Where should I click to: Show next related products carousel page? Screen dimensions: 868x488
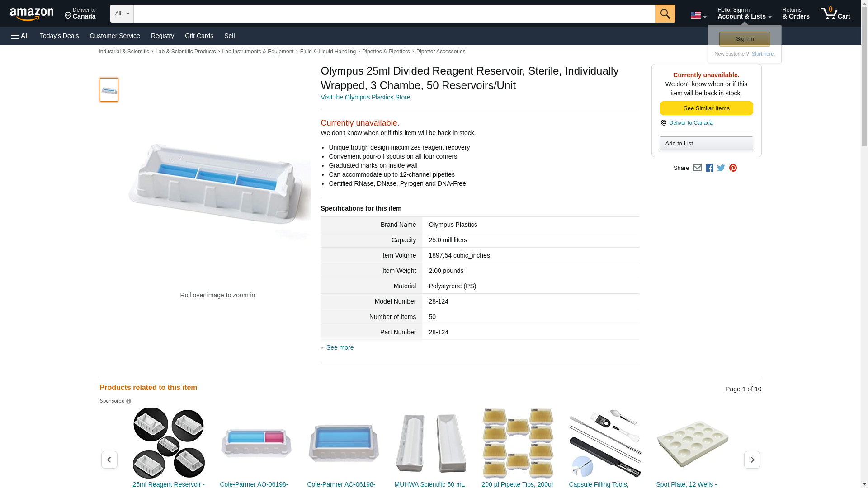752,460
